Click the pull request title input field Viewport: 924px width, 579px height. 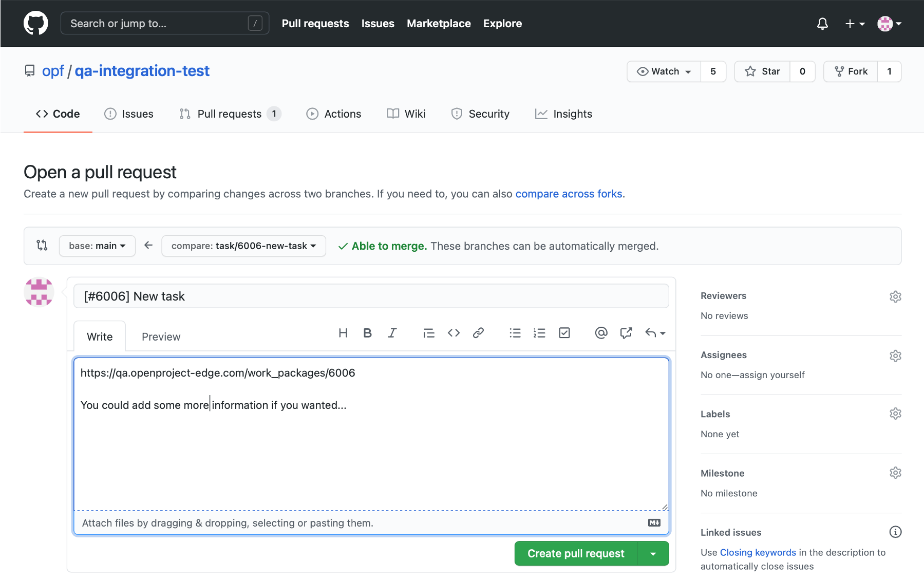coord(371,296)
